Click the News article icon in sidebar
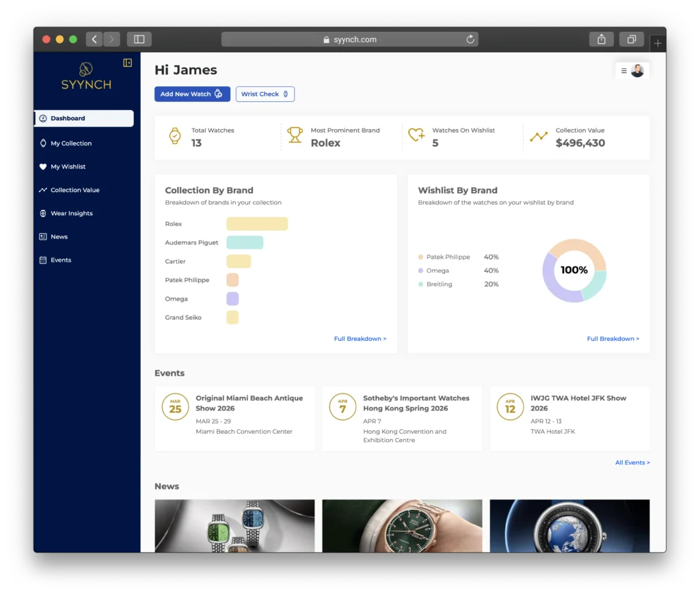The height and width of the screenshot is (593, 700). pyautogui.click(x=43, y=236)
